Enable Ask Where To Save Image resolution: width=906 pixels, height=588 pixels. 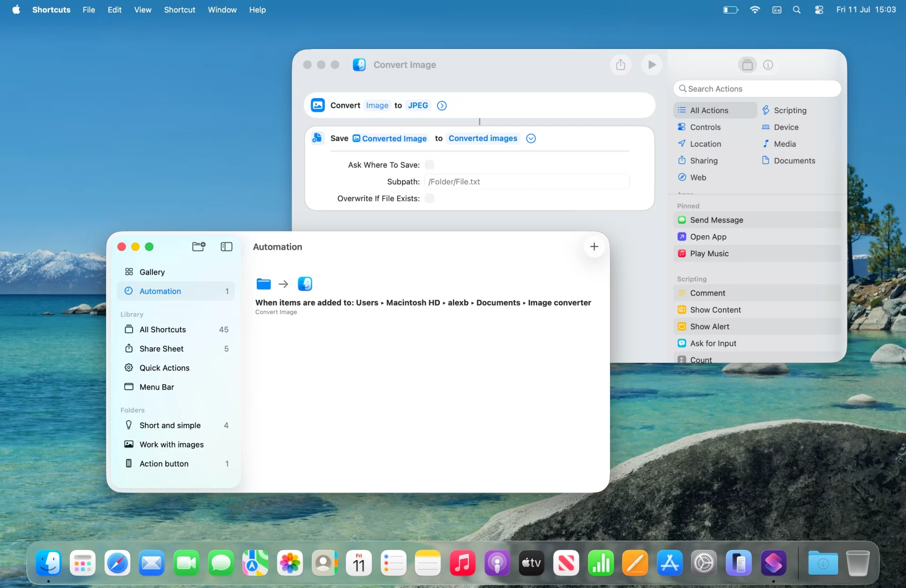[429, 165]
